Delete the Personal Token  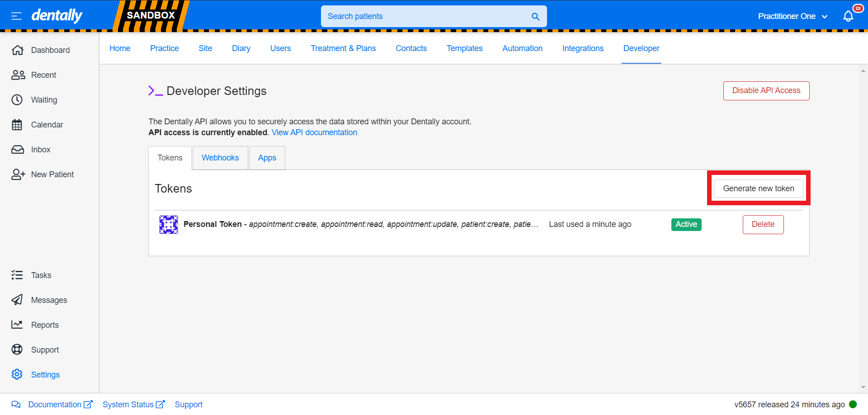[763, 225]
